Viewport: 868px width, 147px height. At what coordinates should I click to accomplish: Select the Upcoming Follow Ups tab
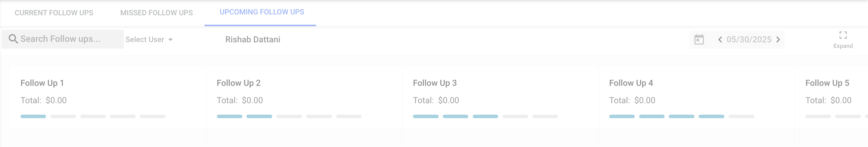tap(262, 12)
